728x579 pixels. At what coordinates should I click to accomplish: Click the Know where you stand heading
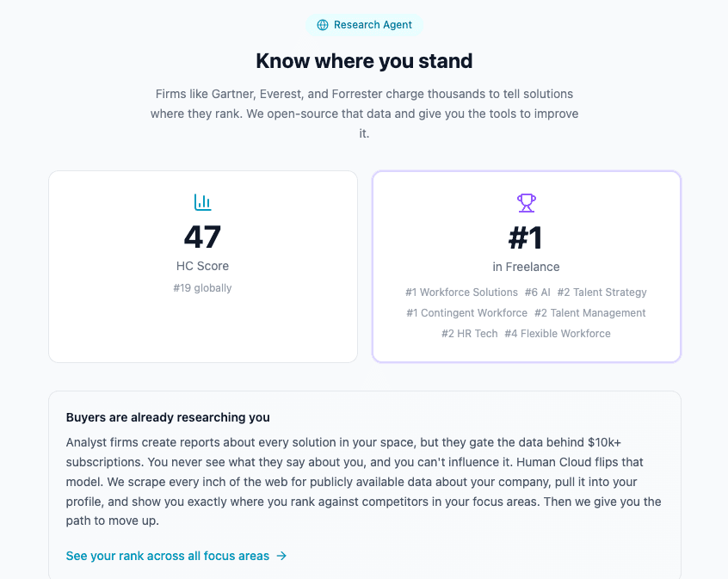pos(365,61)
